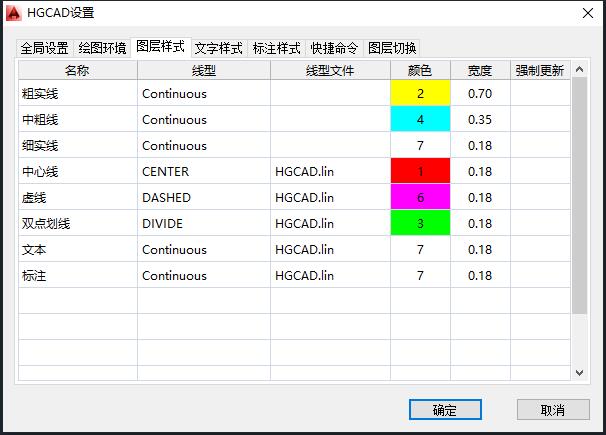Select the red color swatch for 中心线
606x435 pixels.
click(x=420, y=172)
